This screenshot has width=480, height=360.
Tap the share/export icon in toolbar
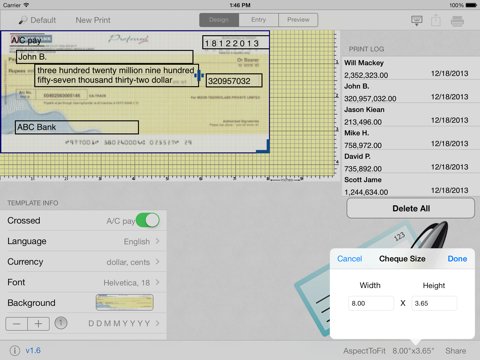click(436, 21)
